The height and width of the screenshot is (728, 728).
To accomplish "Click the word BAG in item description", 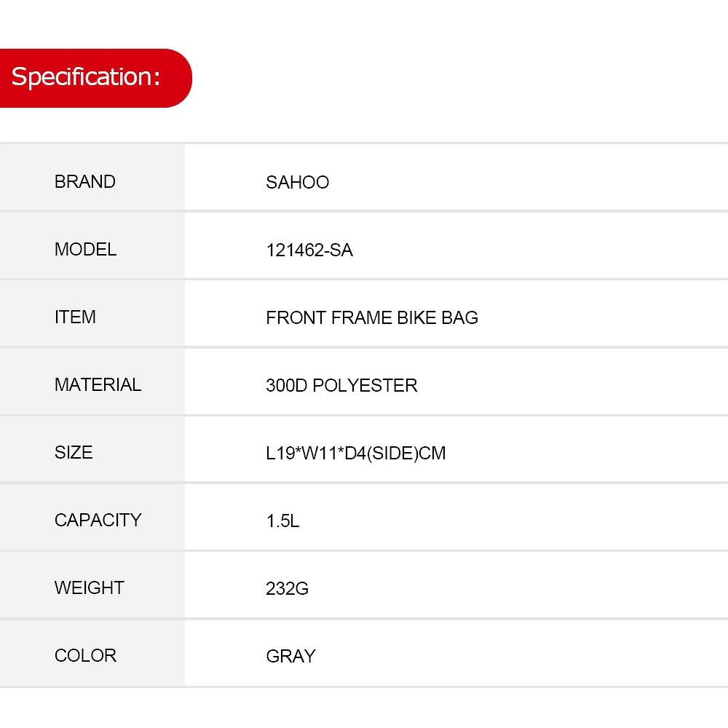I will [459, 317].
